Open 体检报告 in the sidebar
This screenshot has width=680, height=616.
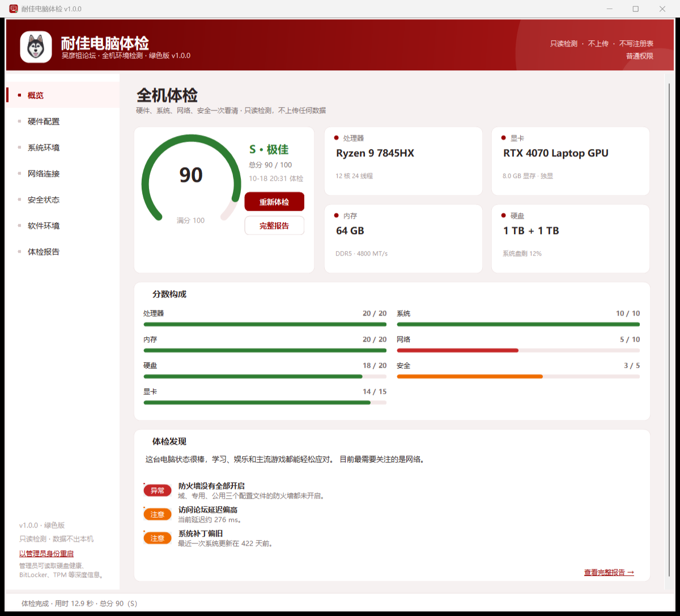pos(63,252)
